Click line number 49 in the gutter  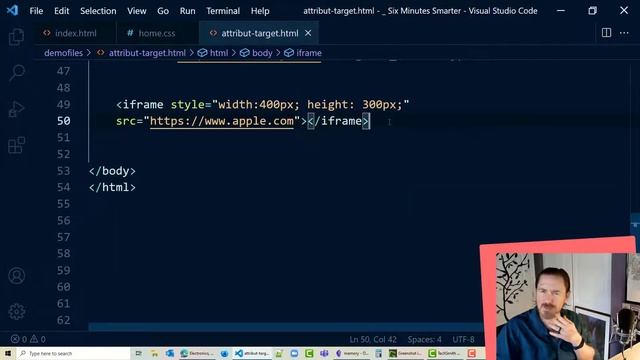coord(63,104)
